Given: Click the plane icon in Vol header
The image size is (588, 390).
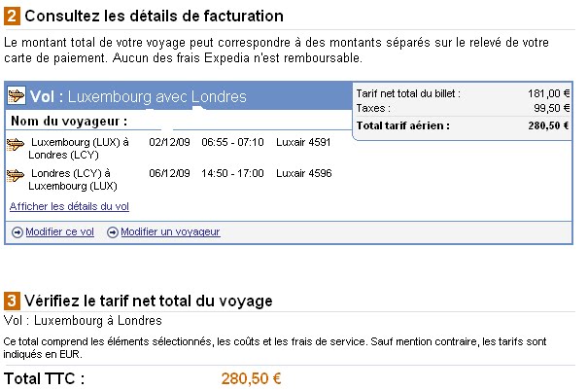Looking at the screenshot, I should pos(16,96).
